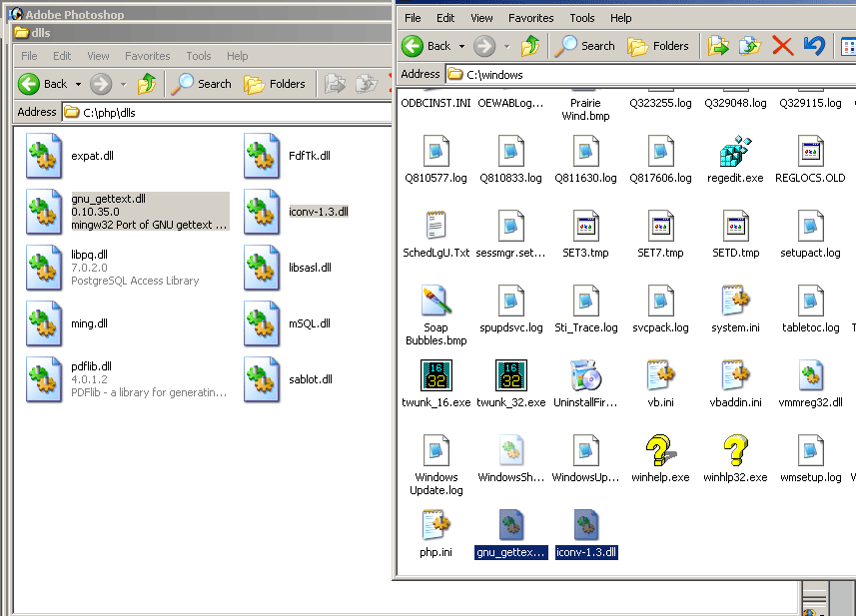The image size is (856, 616).
Task: Select regedit.exe icon
Action: coord(735,151)
